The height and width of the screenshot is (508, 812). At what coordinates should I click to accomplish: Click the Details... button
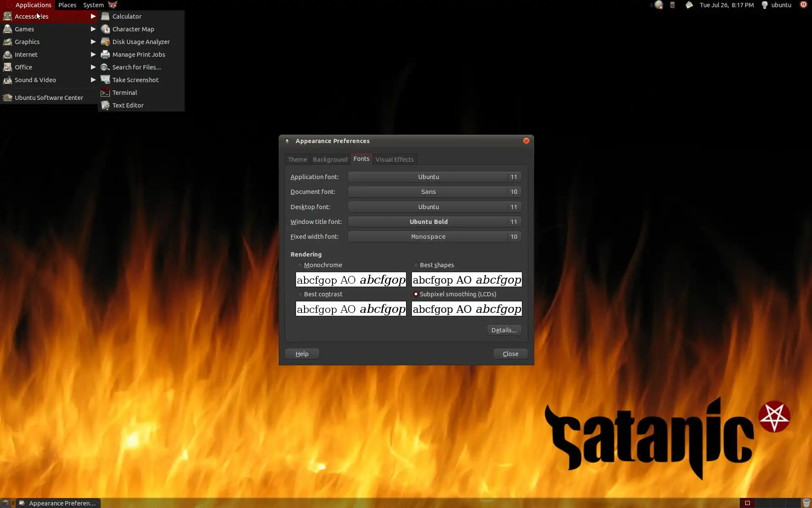pos(503,330)
